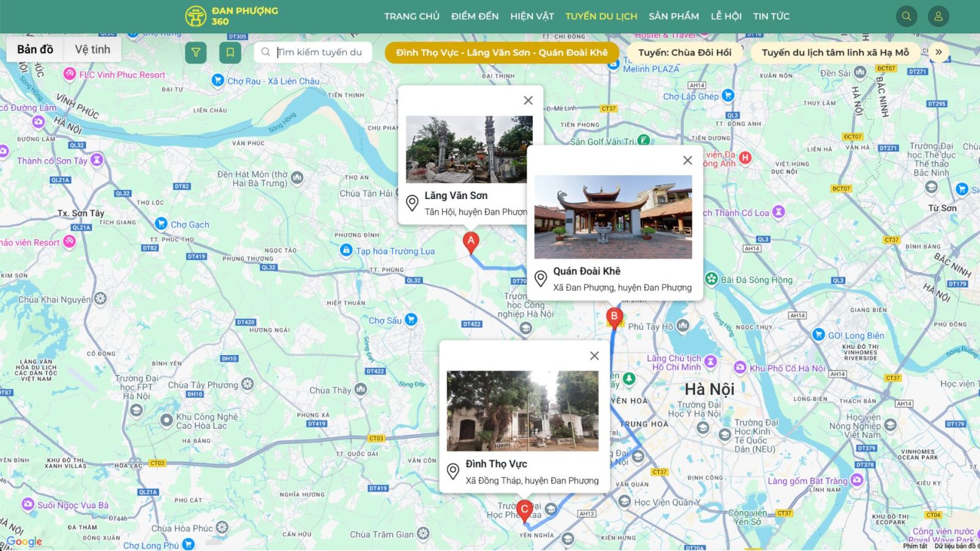
Task: Click the Đan Phượng 360 logo
Action: pyautogui.click(x=232, y=17)
